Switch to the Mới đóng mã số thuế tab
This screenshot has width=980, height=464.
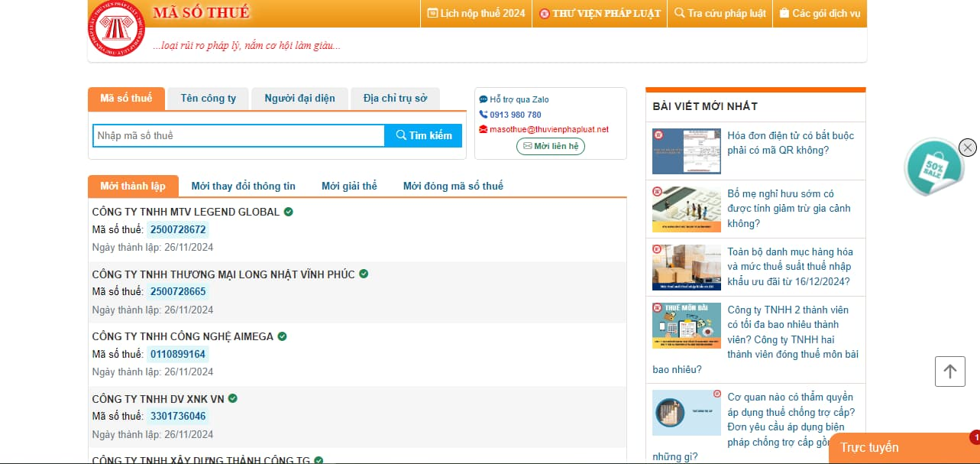[453, 186]
